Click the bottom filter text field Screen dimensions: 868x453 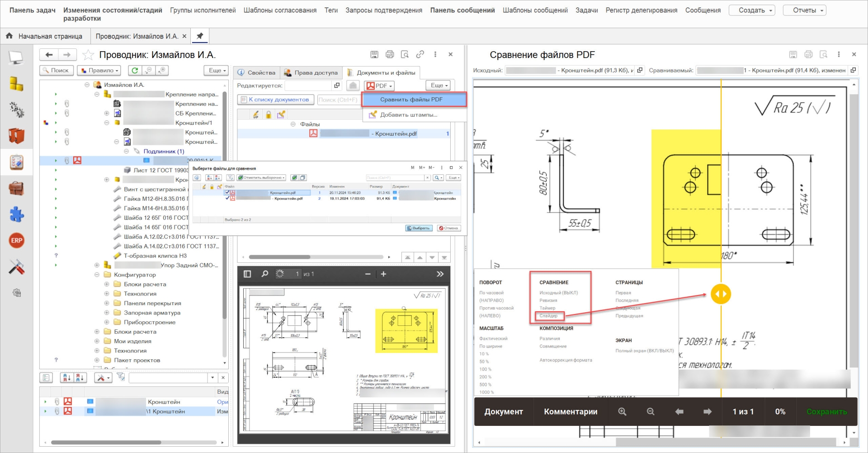(x=168, y=377)
